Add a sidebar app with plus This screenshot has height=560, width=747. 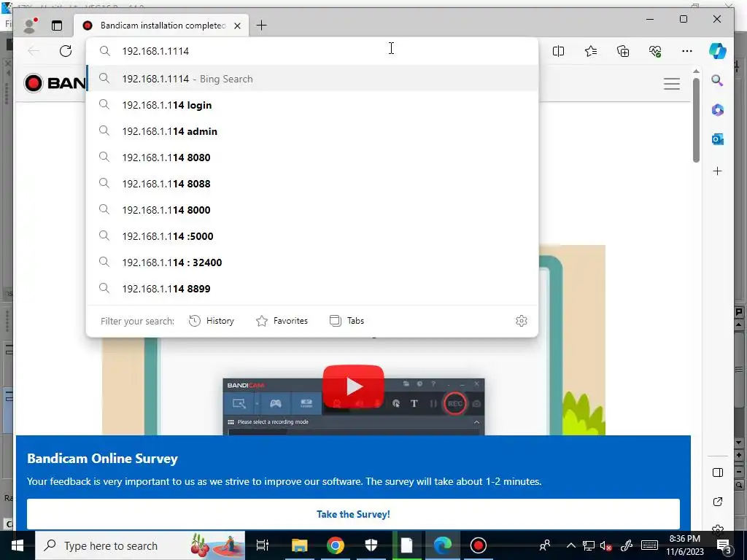click(718, 171)
